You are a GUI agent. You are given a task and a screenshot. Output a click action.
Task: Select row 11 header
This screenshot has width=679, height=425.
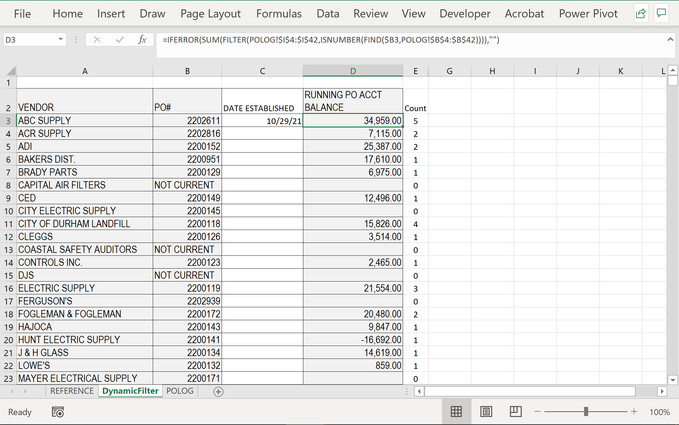[8, 224]
